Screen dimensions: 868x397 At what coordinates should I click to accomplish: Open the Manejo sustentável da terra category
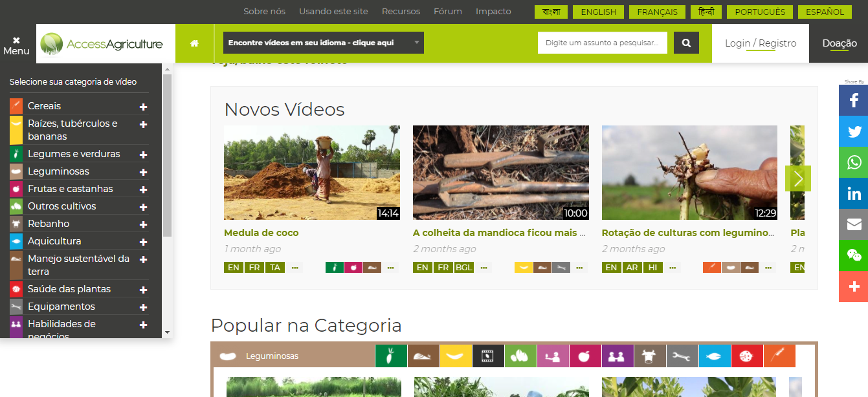tap(78, 265)
